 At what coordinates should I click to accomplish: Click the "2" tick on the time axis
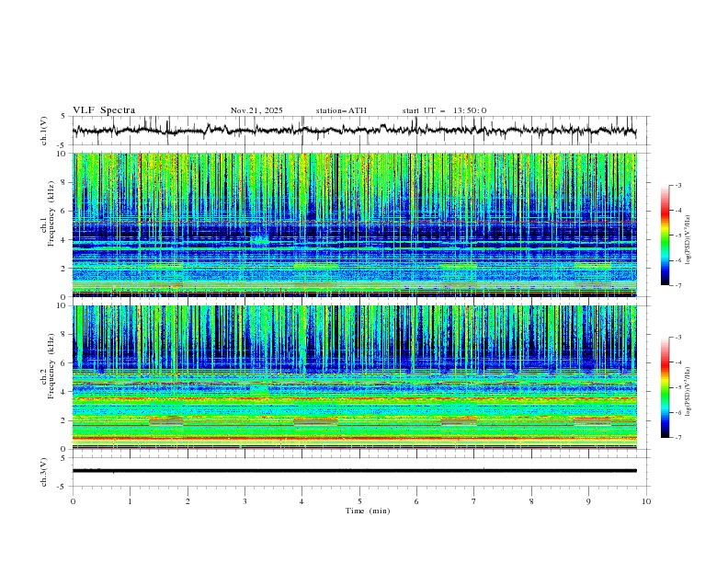(x=188, y=501)
